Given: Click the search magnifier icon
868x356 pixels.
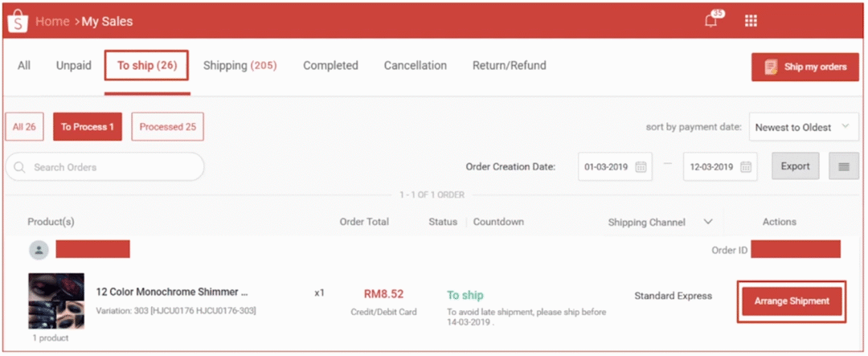Looking at the screenshot, I should [20, 167].
